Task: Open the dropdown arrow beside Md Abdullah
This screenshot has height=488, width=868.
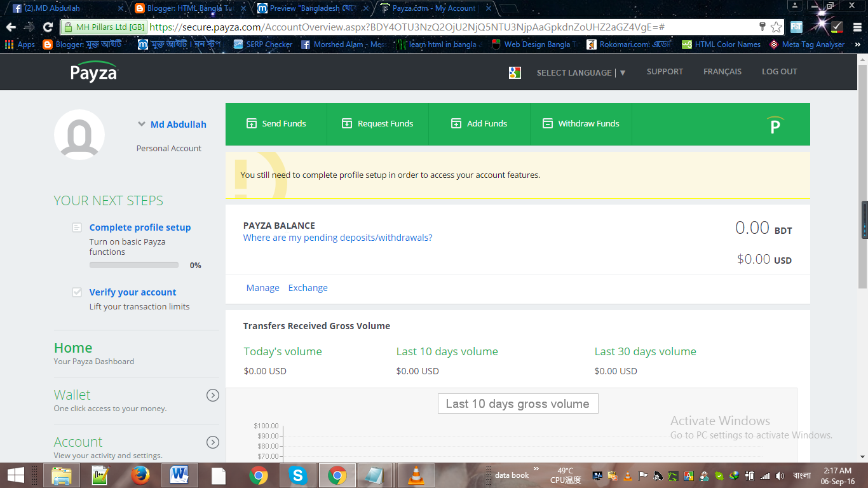Action: [x=142, y=125]
